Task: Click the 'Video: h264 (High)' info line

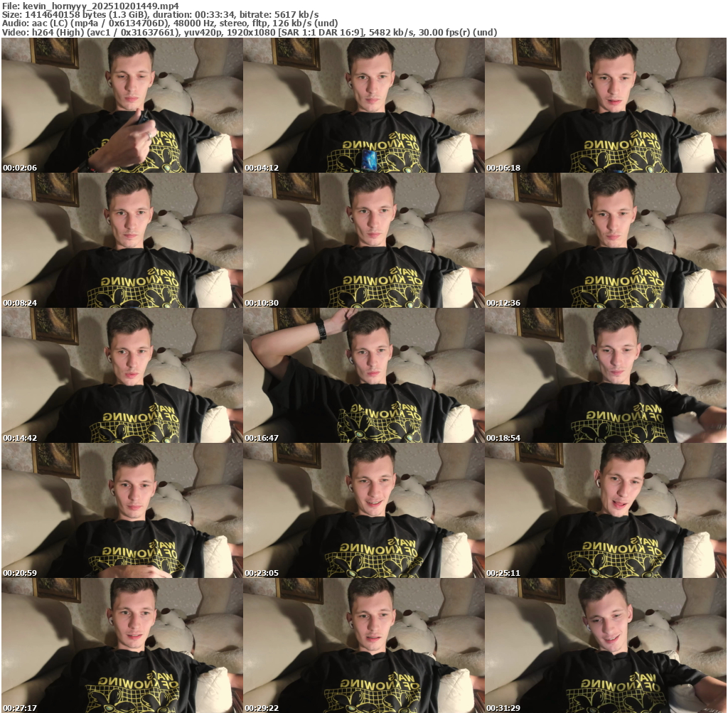Action: 250,33
